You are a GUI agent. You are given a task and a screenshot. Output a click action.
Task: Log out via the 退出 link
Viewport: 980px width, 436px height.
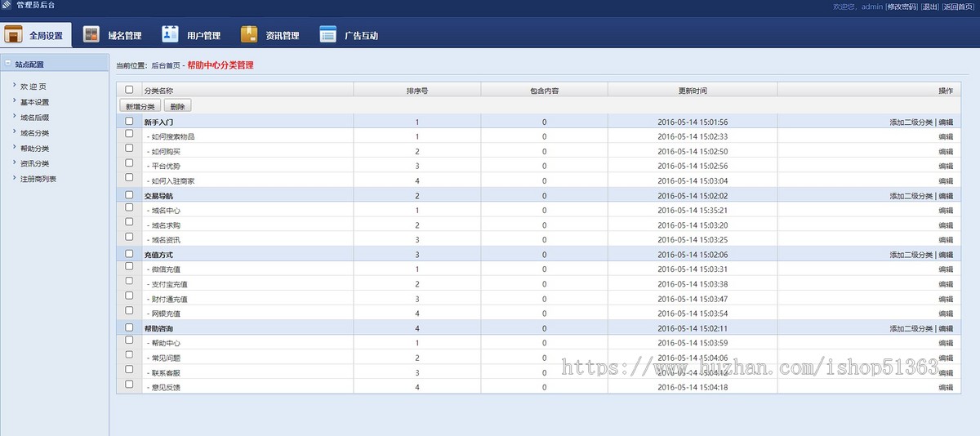click(929, 7)
